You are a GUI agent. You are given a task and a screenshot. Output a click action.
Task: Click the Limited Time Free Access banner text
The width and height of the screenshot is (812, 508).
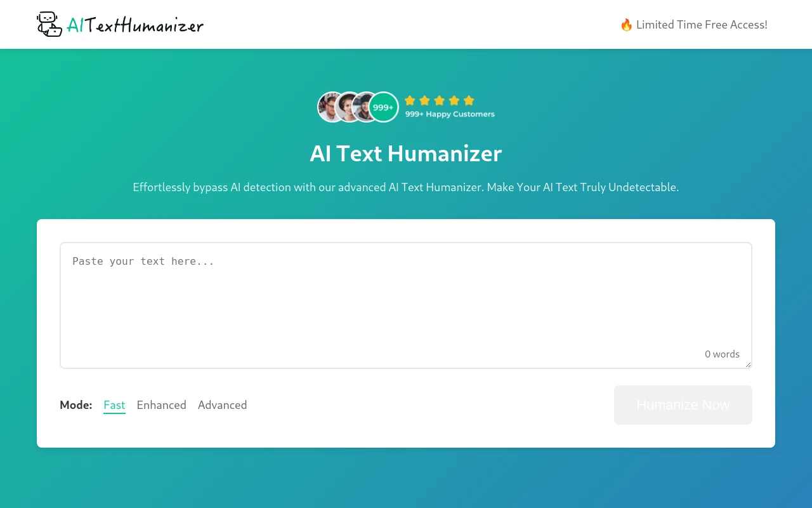[702, 24]
